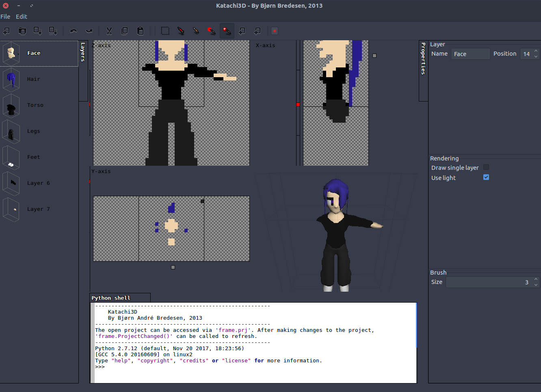
Task: Select the Layer 7 thumbnail
Action: coord(11,209)
